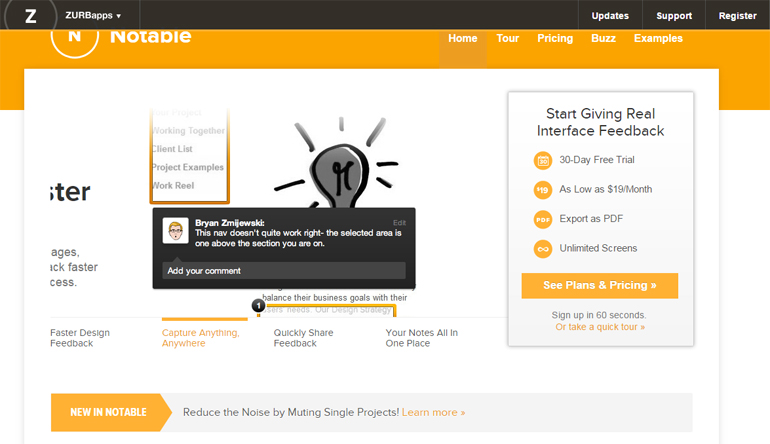Click 'Unlimited Screens' text
The width and height of the screenshot is (770, 444).
[598, 248]
